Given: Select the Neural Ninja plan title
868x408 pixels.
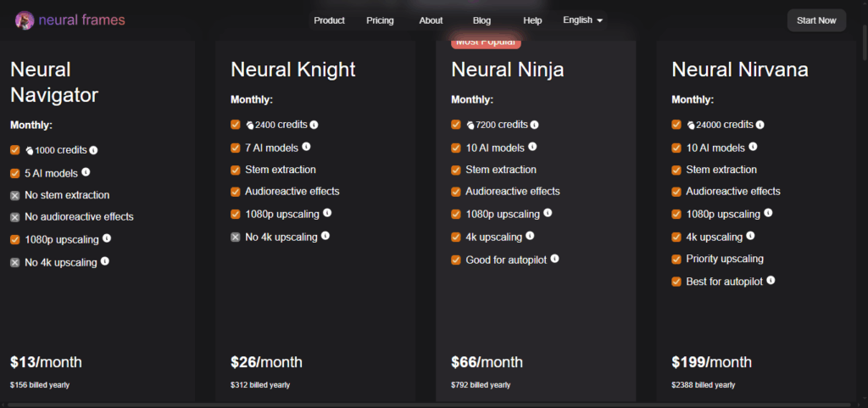Looking at the screenshot, I should click(508, 70).
